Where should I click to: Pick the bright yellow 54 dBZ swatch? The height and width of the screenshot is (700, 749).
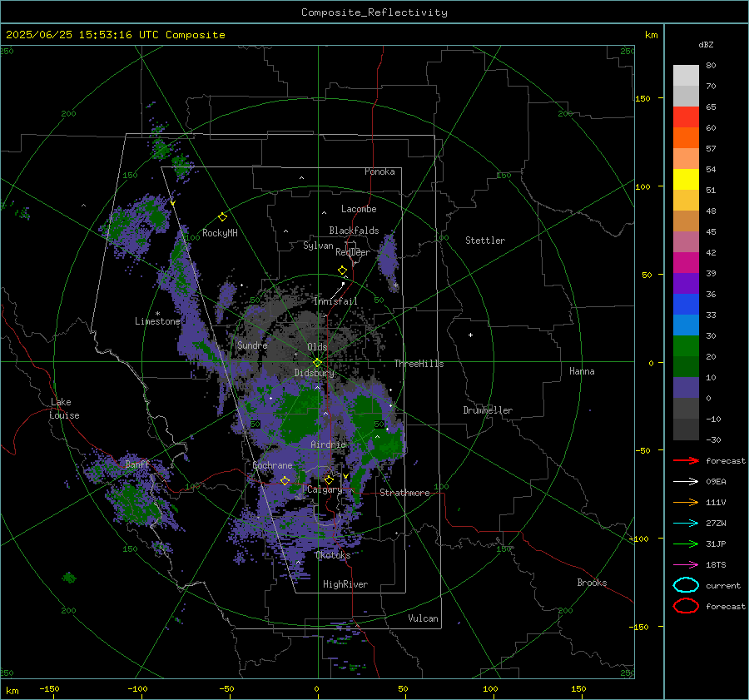(686, 179)
